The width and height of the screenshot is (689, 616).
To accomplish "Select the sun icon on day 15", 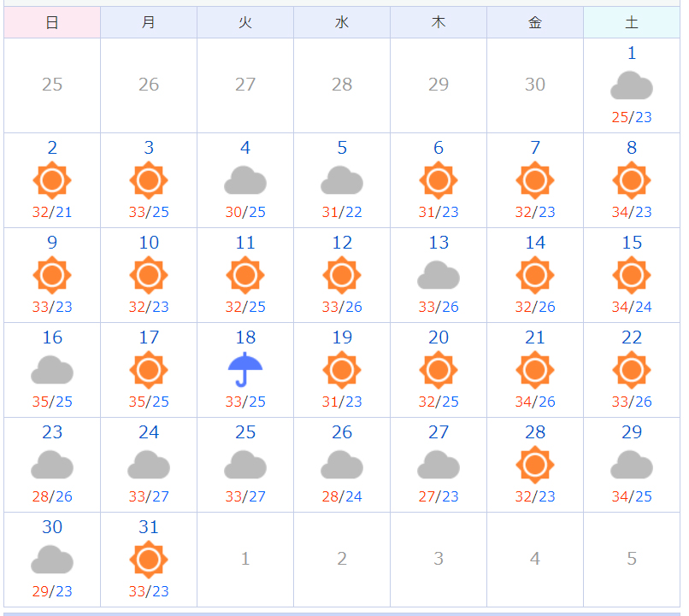I will 632,275.
